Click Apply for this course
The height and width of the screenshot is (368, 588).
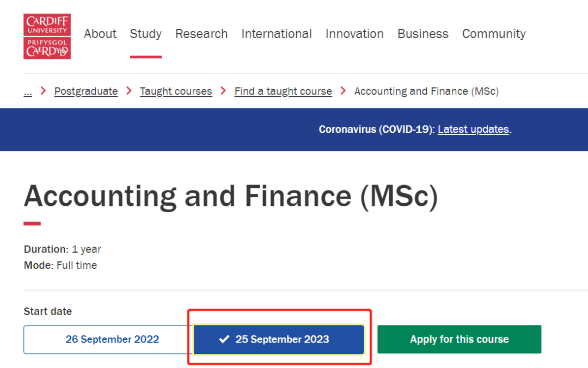pos(459,339)
